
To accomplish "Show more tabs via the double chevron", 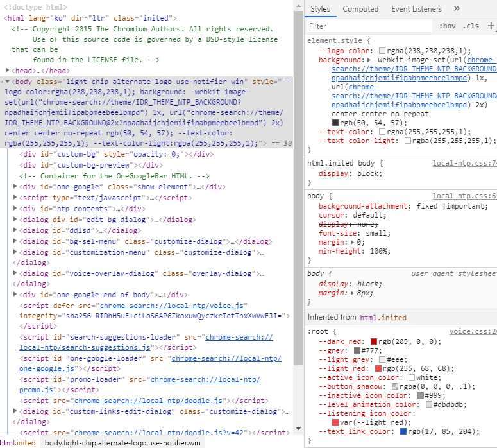I will tap(457, 8).
